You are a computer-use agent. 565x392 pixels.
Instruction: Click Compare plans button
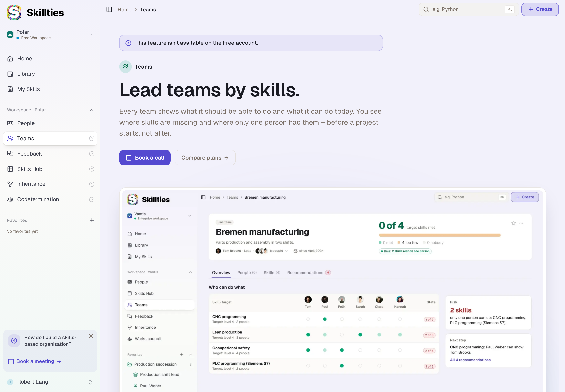click(x=205, y=158)
